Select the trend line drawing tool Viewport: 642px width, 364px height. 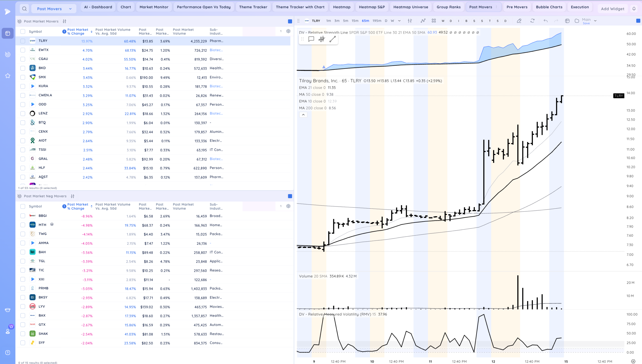point(333,39)
